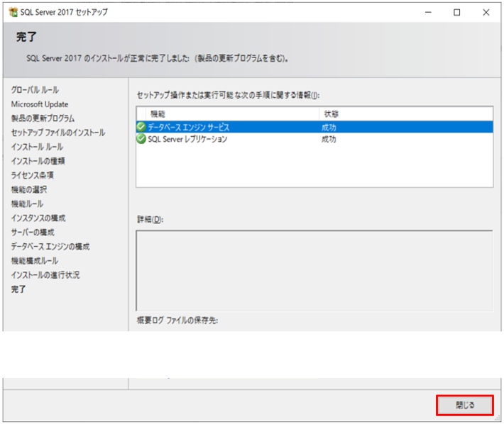This screenshot has height=424, width=504.
Task: Click インストールの種類 step in sidebar
Action: pyautogui.click(x=38, y=161)
